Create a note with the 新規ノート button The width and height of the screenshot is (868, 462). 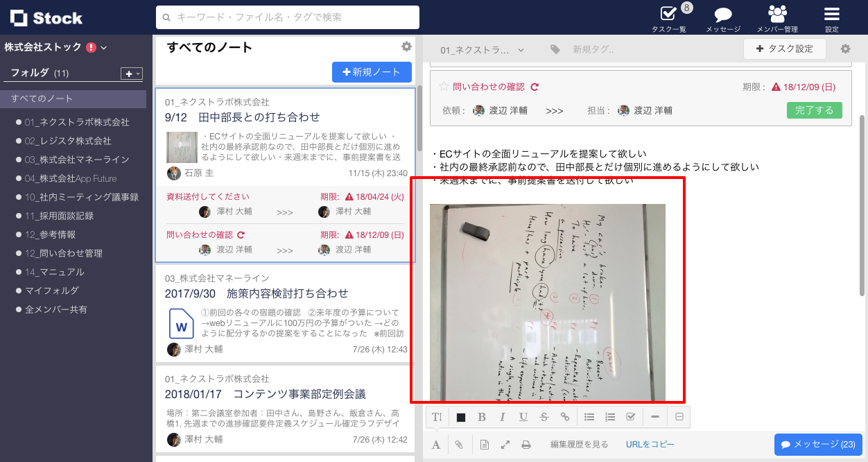[x=372, y=71]
